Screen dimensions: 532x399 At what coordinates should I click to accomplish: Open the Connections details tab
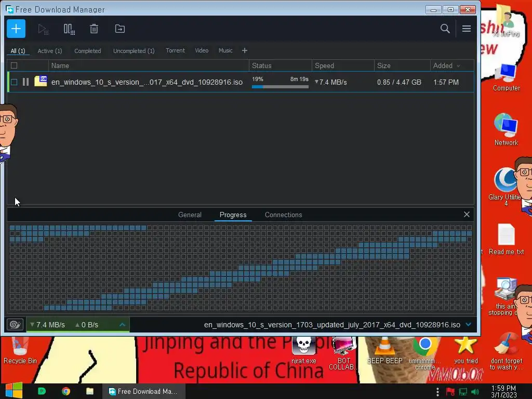tap(283, 215)
